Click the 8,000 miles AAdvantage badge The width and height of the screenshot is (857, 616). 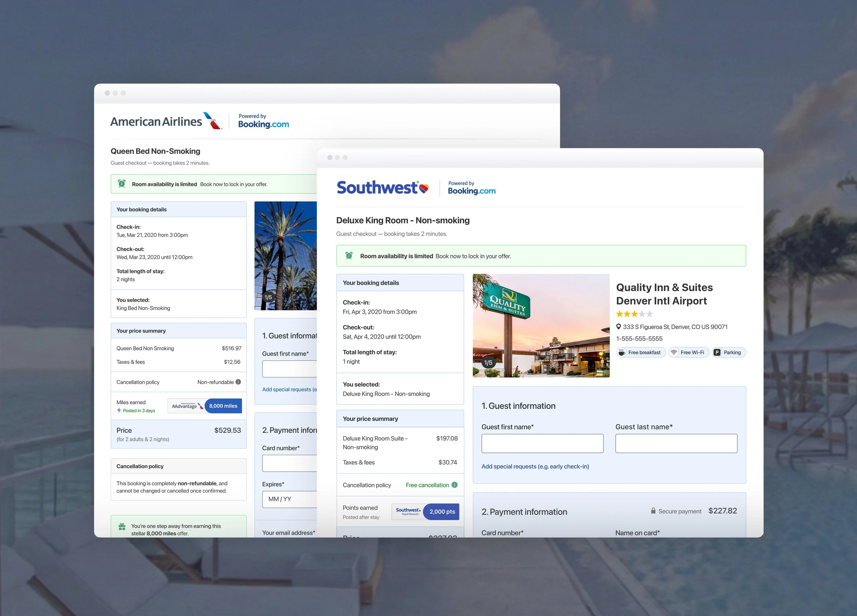pos(223,406)
